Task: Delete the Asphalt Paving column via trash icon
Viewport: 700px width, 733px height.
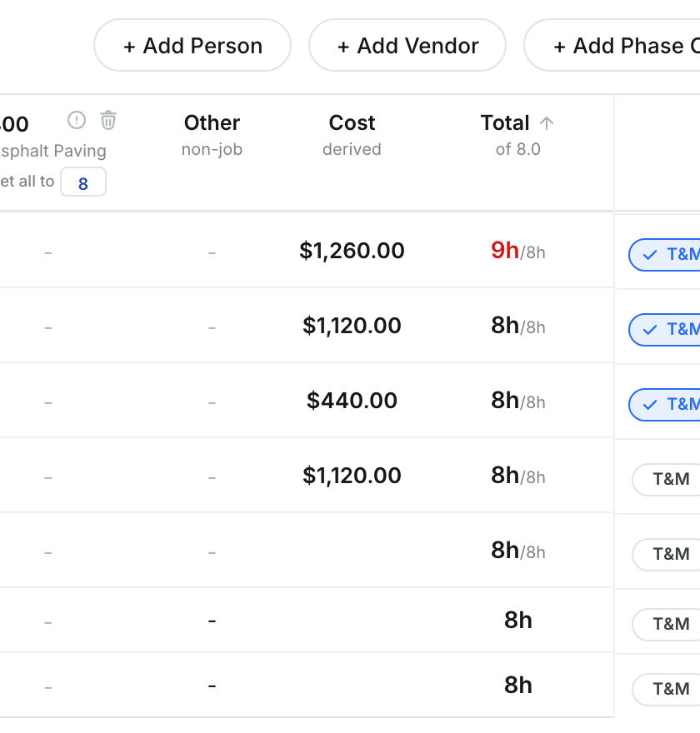Action: pyautogui.click(x=108, y=120)
